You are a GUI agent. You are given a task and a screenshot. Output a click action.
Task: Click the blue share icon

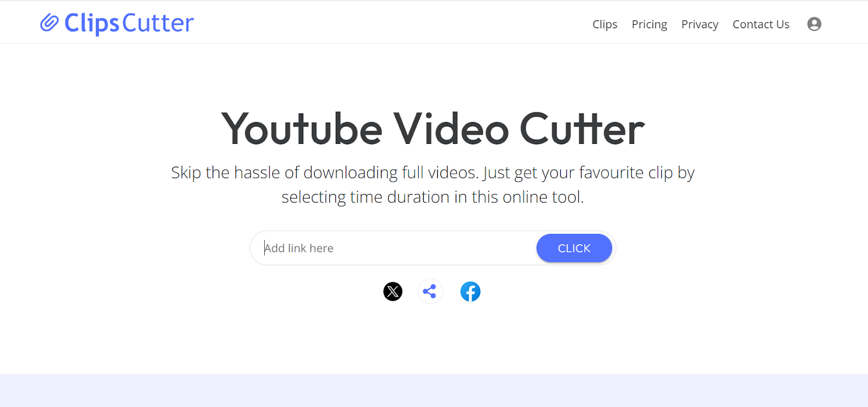coord(430,291)
